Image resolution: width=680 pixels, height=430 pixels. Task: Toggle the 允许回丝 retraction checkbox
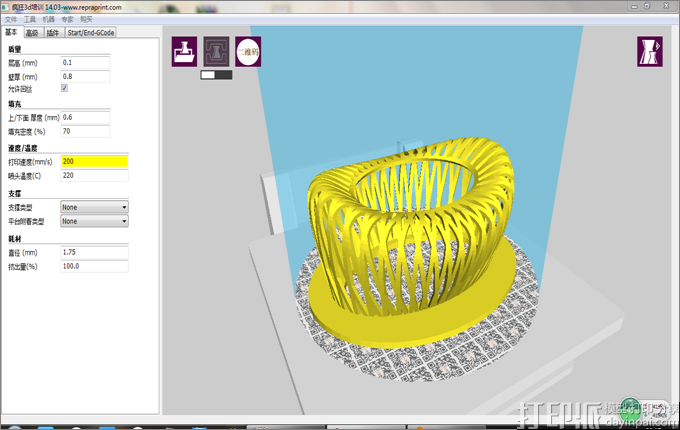[65, 89]
